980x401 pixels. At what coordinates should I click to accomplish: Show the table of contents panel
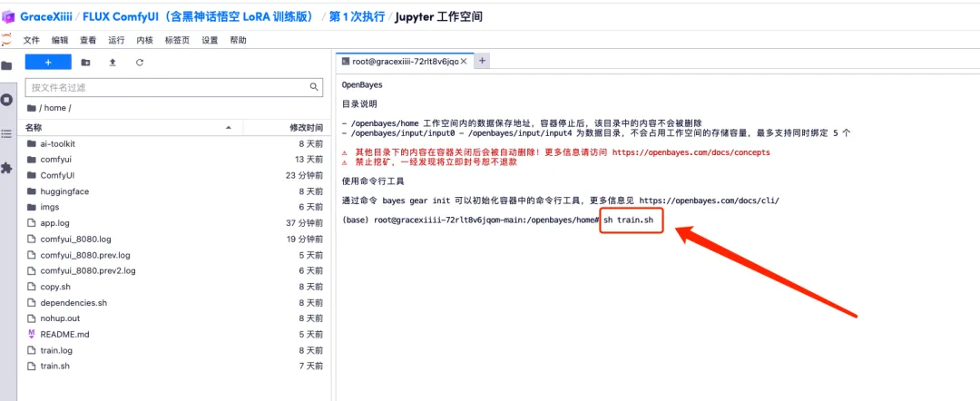6,133
